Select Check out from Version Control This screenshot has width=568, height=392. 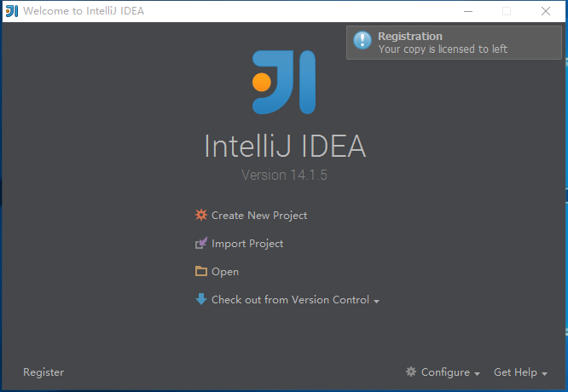point(290,300)
